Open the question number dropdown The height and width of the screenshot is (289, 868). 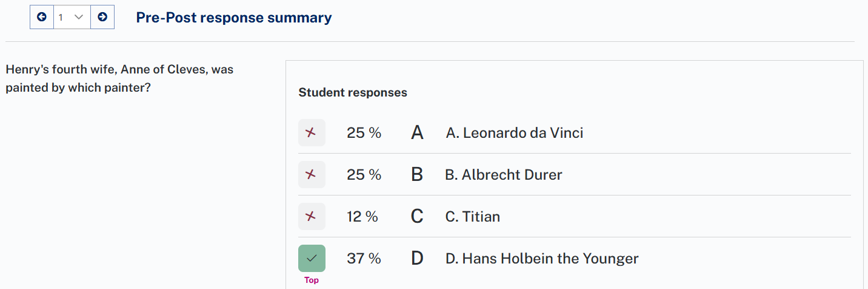coord(72,17)
